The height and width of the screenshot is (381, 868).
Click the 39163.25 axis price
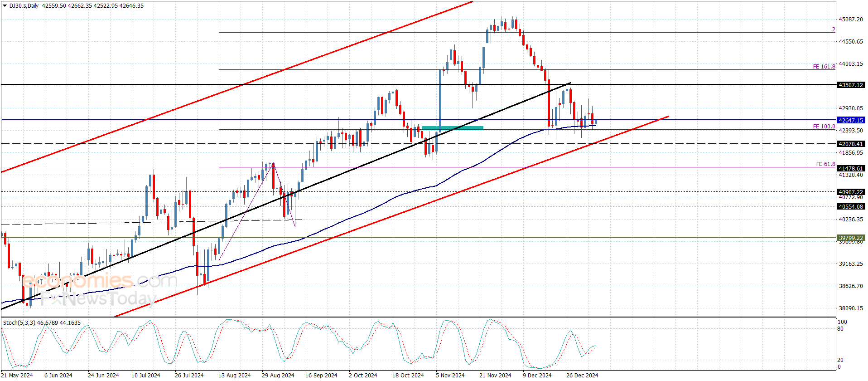click(851, 264)
